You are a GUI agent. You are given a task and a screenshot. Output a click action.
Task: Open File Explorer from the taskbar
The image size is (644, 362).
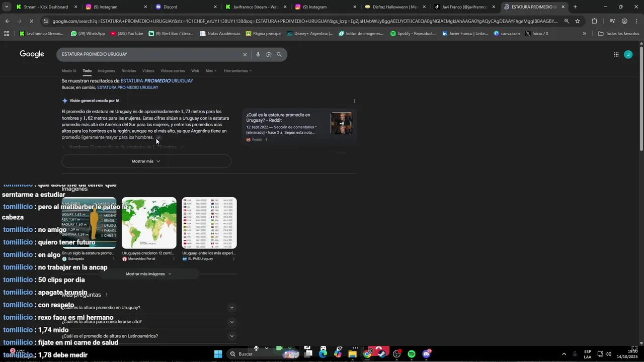click(x=353, y=354)
